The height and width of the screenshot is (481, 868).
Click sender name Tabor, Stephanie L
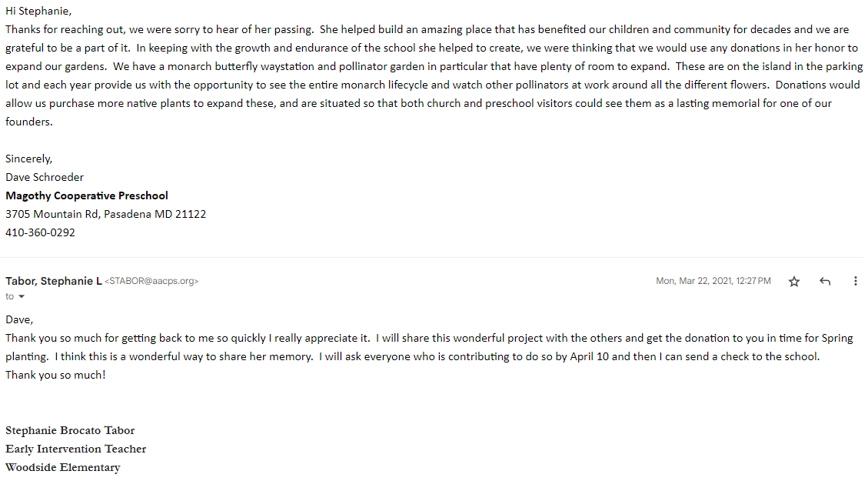(53, 281)
